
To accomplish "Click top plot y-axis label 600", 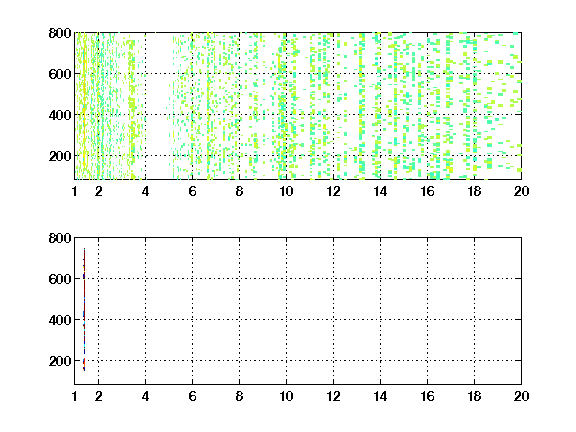I will pos(60,74).
